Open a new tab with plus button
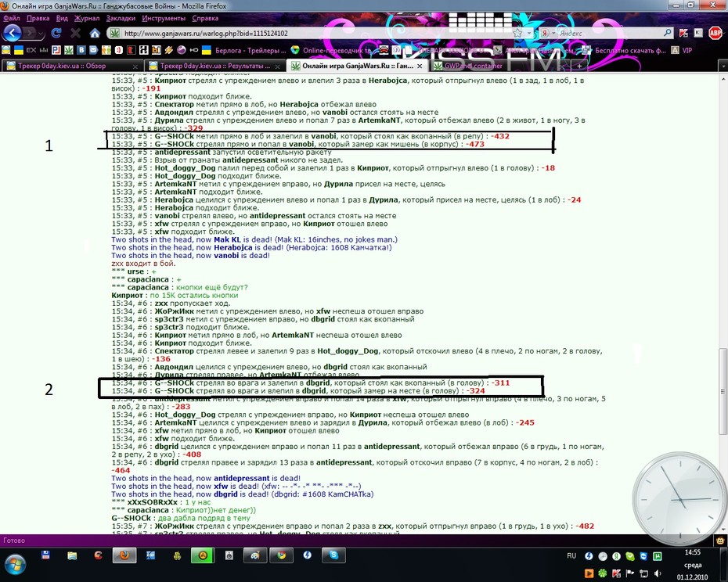The height and width of the screenshot is (582, 728). [x=579, y=66]
